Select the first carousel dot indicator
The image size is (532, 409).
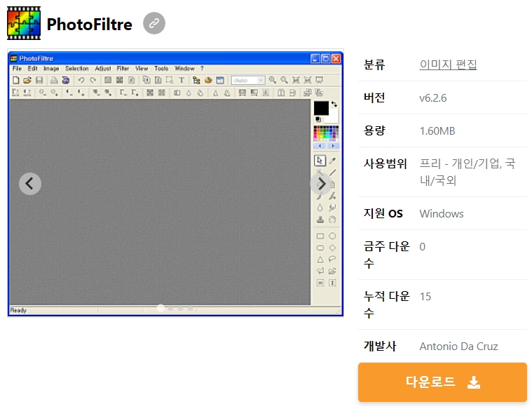pos(161,308)
